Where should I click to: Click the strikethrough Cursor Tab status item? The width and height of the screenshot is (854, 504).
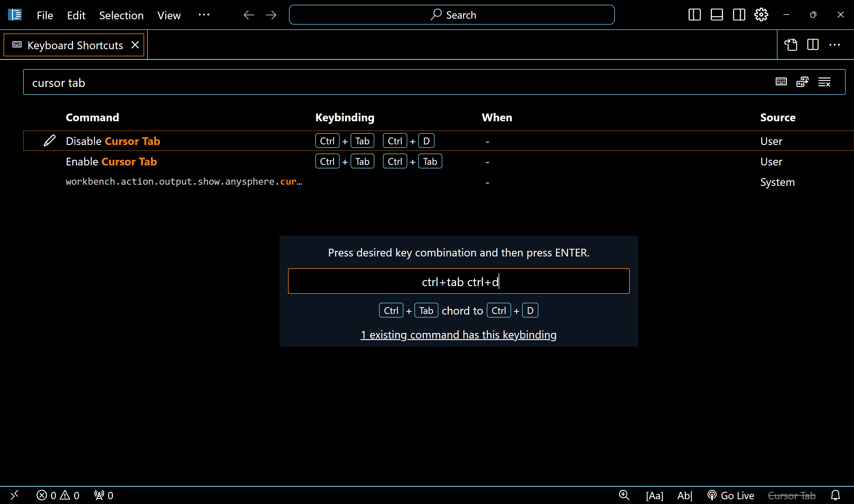tap(792, 495)
